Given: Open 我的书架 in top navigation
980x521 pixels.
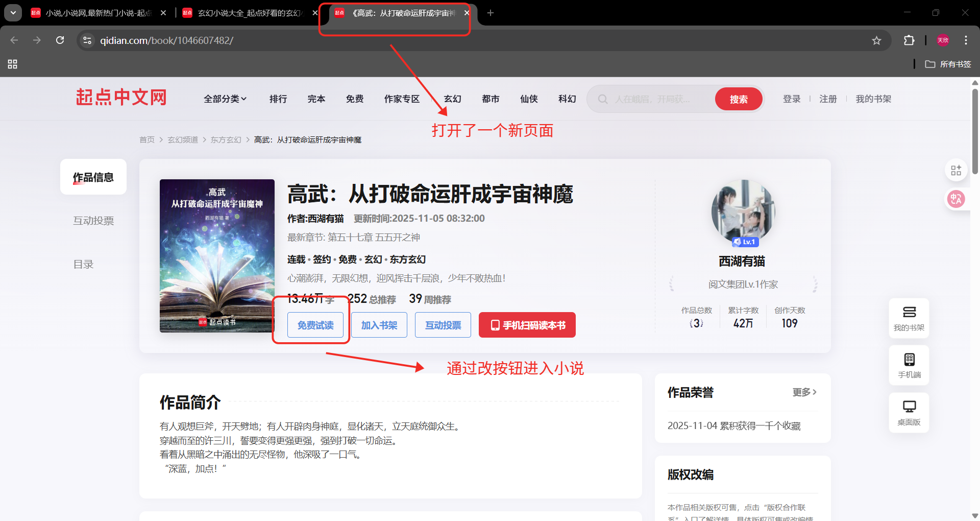Looking at the screenshot, I should (x=873, y=99).
